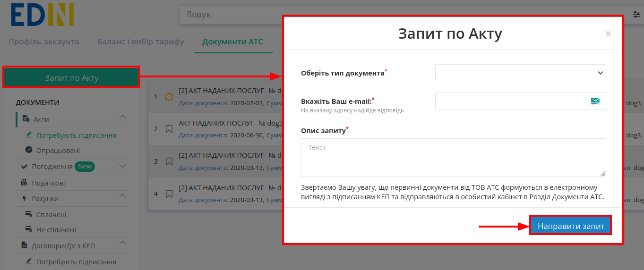
Task: Switch to Баланс і вибір тарифу tab
Action: 141,42
